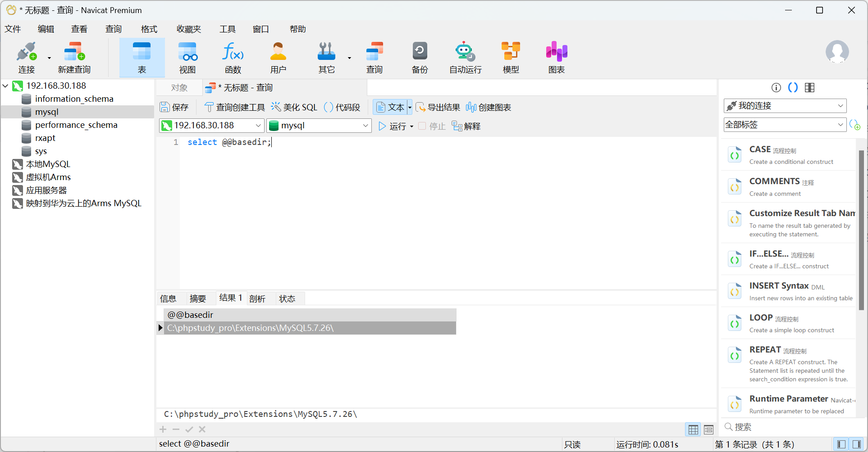Discard changes with the X icon

[x=202, y=429]
